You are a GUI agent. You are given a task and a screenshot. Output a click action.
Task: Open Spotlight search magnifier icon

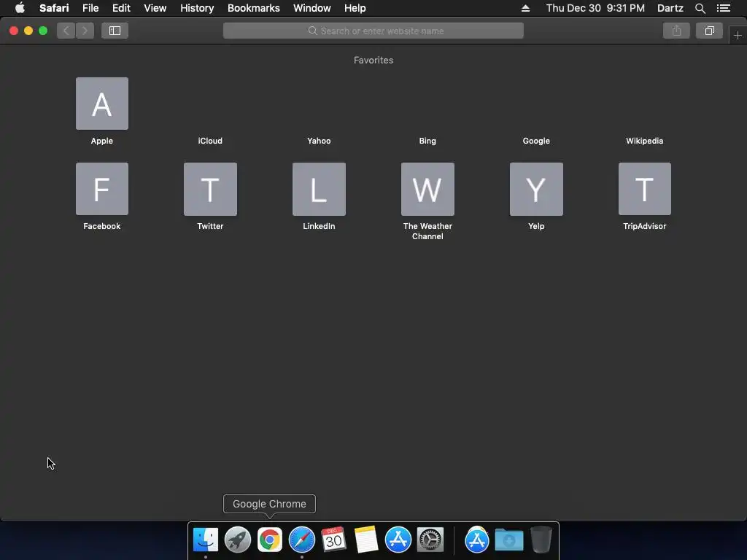[700, 8]
